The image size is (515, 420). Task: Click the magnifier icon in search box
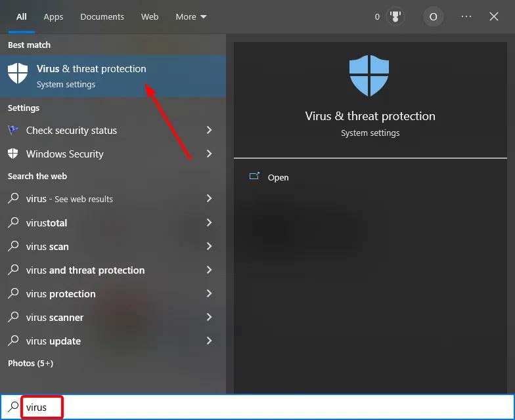13,407
